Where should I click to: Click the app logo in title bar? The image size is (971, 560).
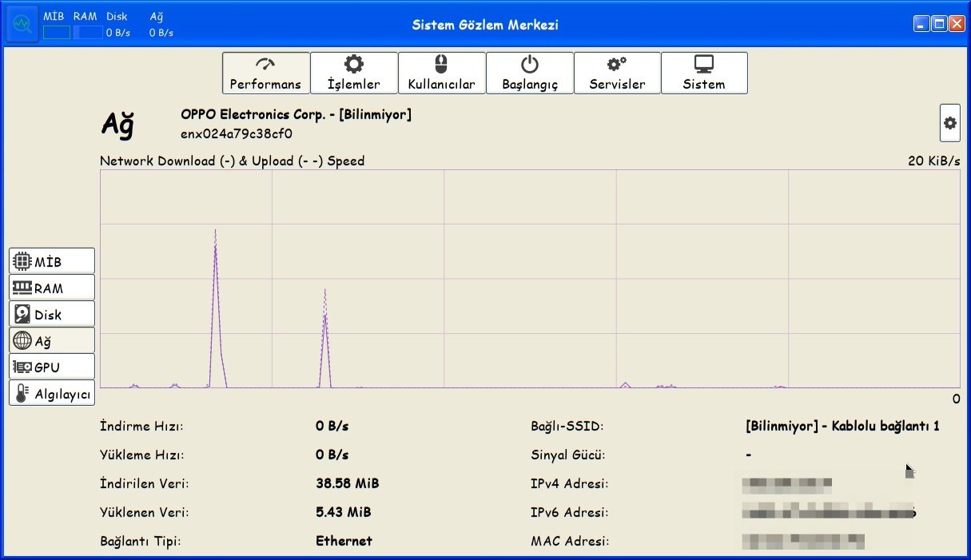pos(22,25)
